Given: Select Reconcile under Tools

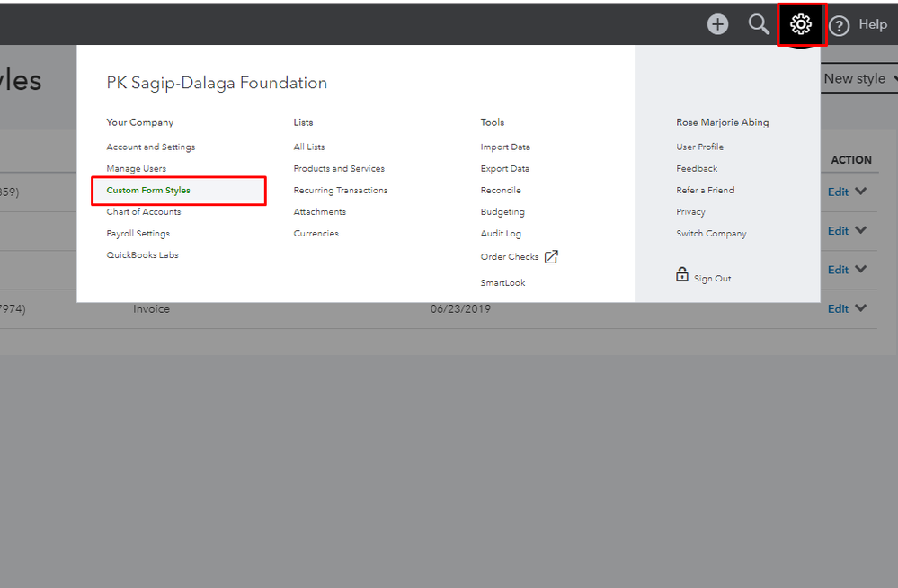Looking at the screenshot, I should tap(500, 191).
